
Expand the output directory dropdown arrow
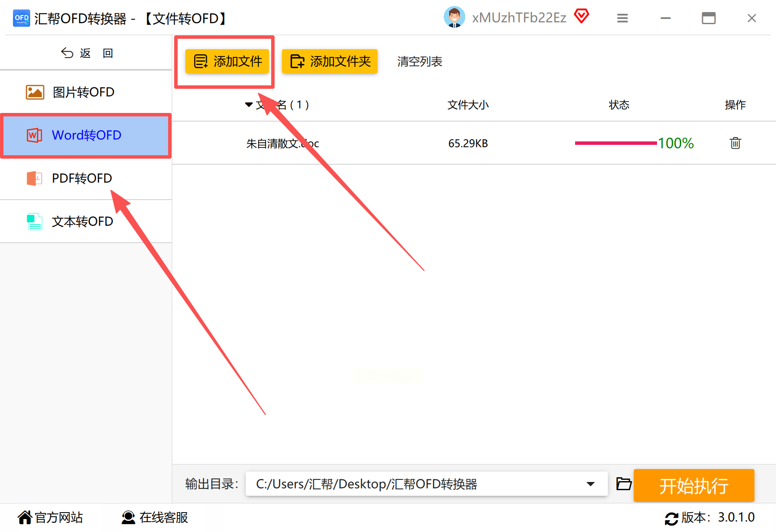pyautogui.click(x=591, y=484)
